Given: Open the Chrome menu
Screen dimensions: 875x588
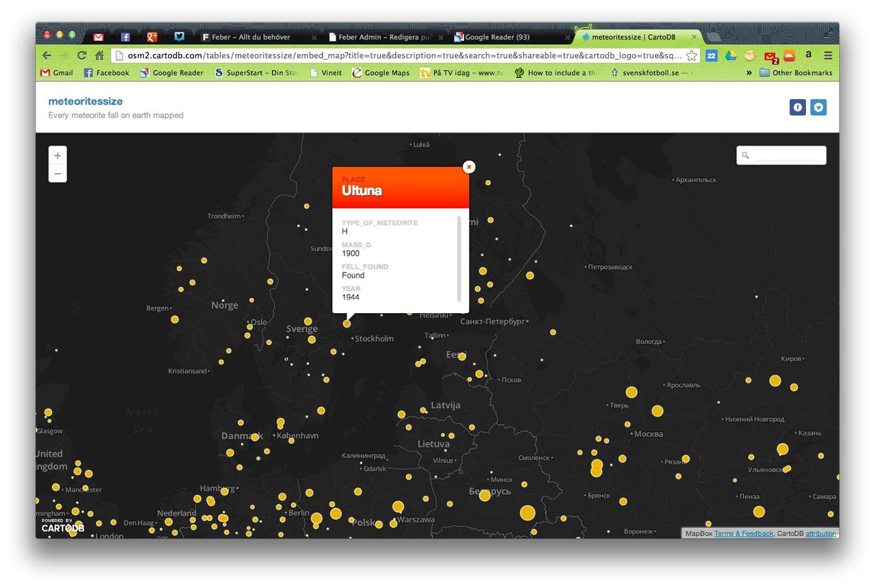Looking at the screenshot, I should (828, 55).
